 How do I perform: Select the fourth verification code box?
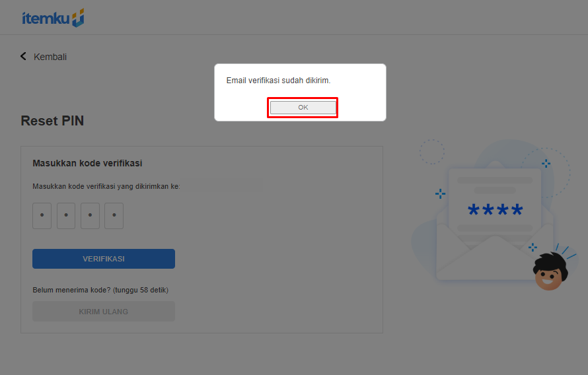114,216
